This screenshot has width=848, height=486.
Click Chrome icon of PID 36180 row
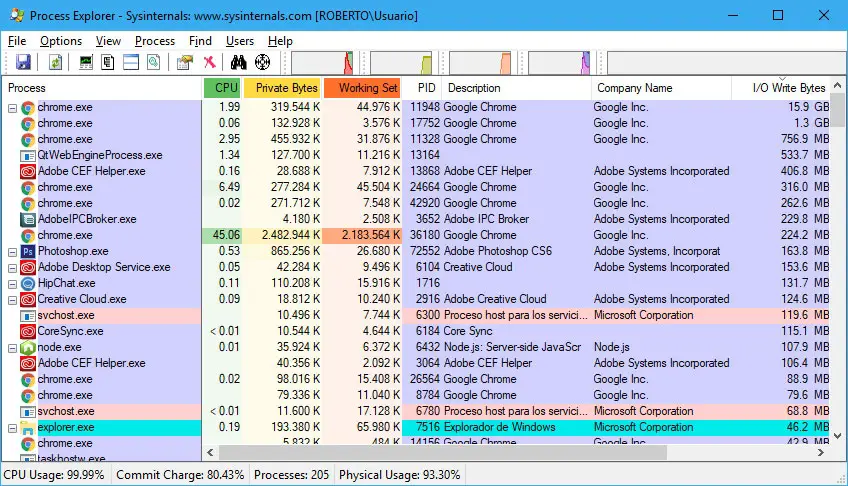coord(28,236)
